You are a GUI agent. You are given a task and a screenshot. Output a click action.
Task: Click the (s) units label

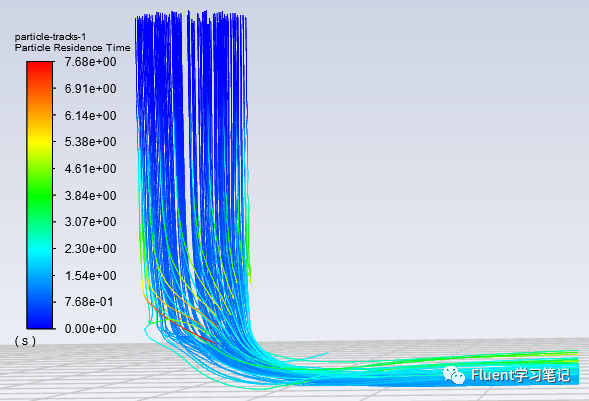(x=25, y=341)
